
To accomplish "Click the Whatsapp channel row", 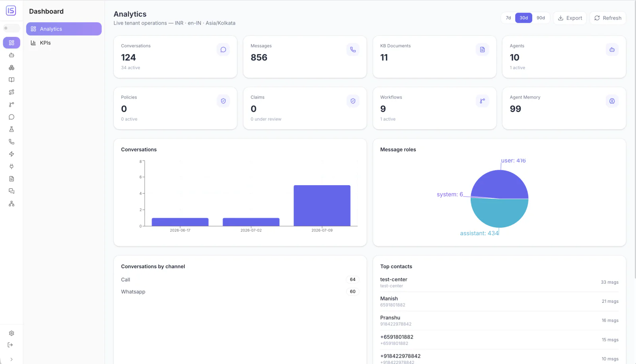I will 240,292.
